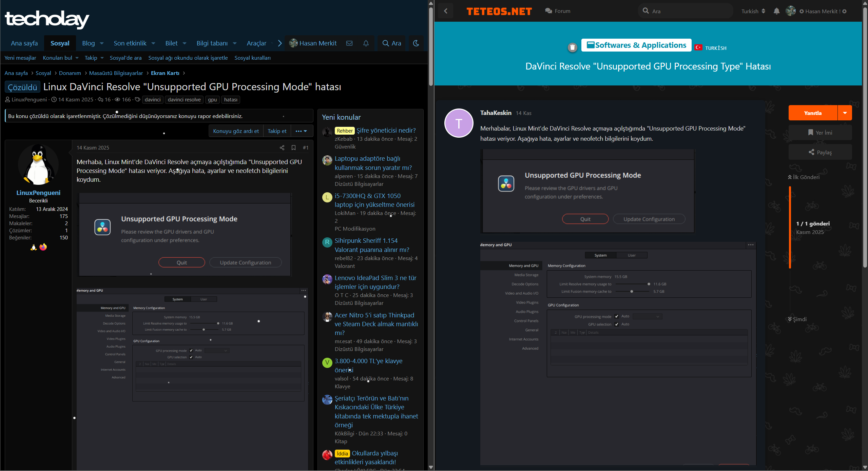Viewport: 868px width, 471px height.
Task: Click the davinci resolve tag
Action: [x=184, y=100]
